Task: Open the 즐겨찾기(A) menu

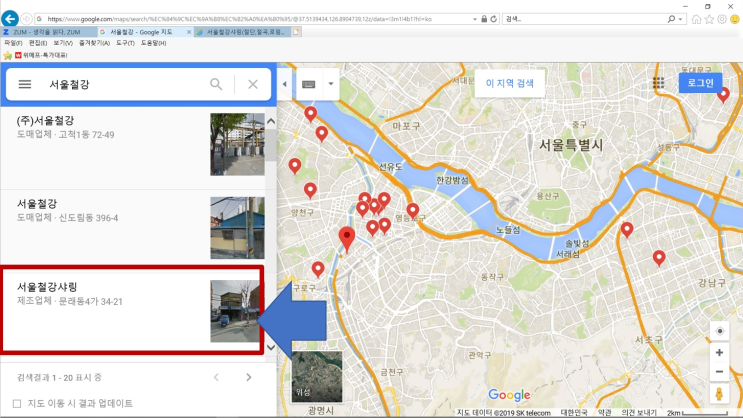Action: click(x=94, y=43)
